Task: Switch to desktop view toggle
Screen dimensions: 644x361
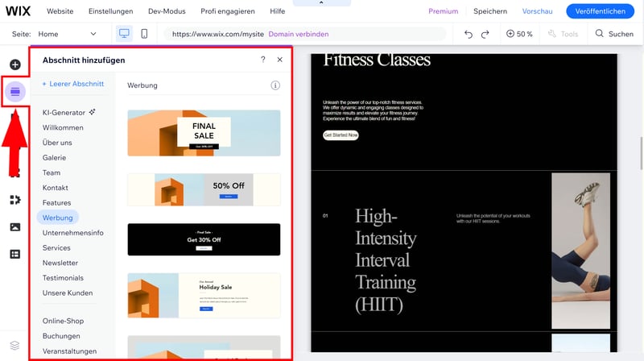Action: tap(124, 34)
